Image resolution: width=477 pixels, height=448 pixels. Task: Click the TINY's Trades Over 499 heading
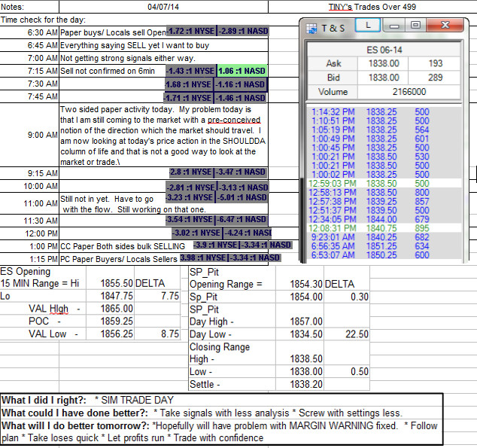(372, 7)
